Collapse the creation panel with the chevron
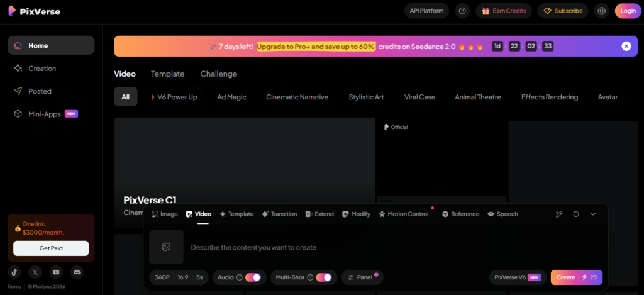Viewport: 644px width, 295px height. (593, 214)
